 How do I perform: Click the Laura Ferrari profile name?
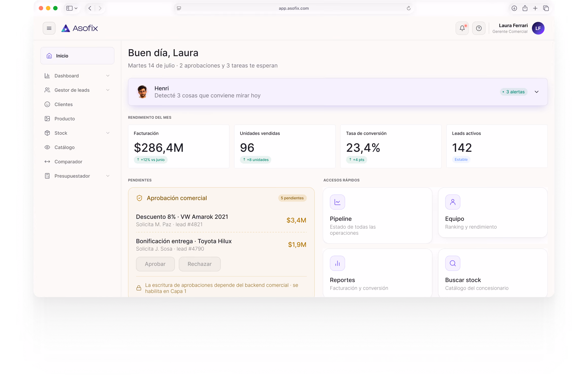point(513,26)
